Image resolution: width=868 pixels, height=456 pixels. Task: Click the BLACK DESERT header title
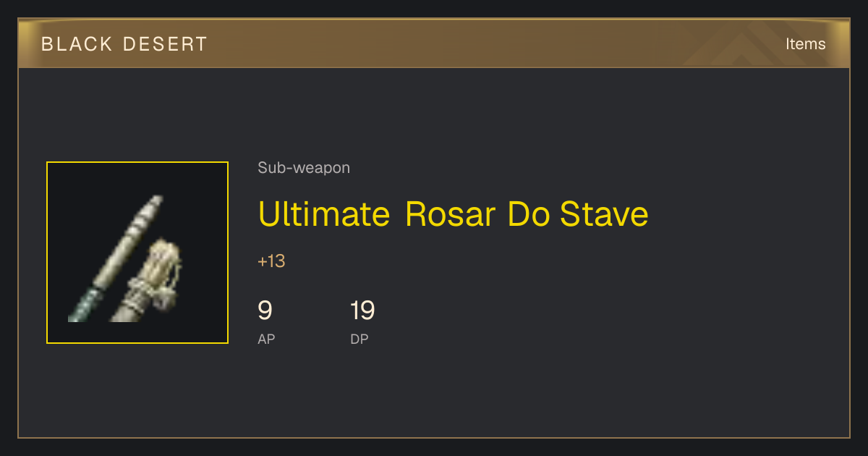(x=124, y=44)
